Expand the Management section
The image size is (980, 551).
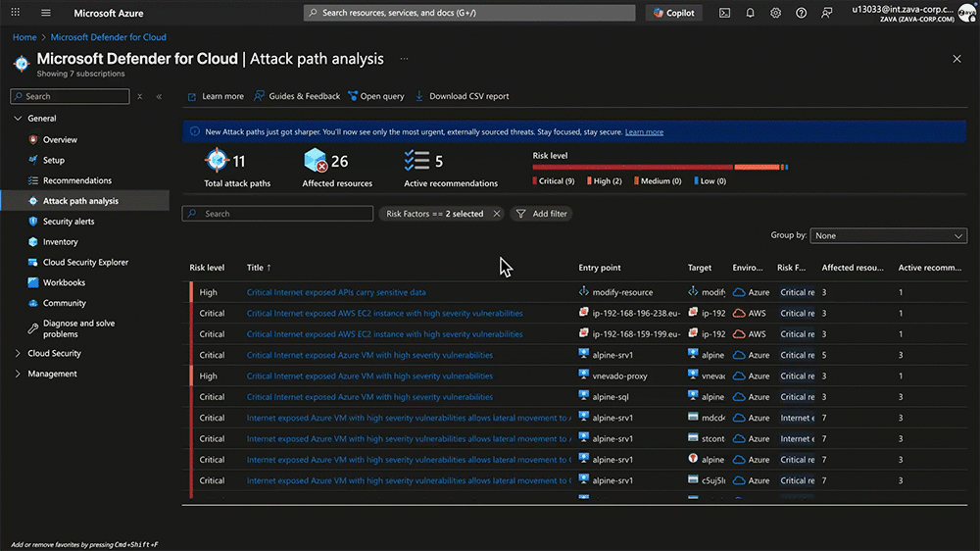(52, 374)
